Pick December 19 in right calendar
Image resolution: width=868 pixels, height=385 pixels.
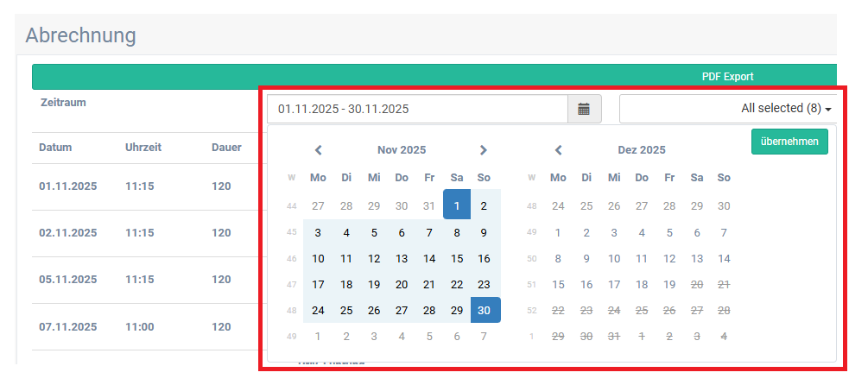tap(669, 284)
